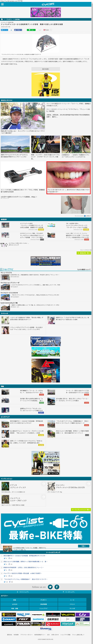Select 新着 category

(x=15, y=600)
